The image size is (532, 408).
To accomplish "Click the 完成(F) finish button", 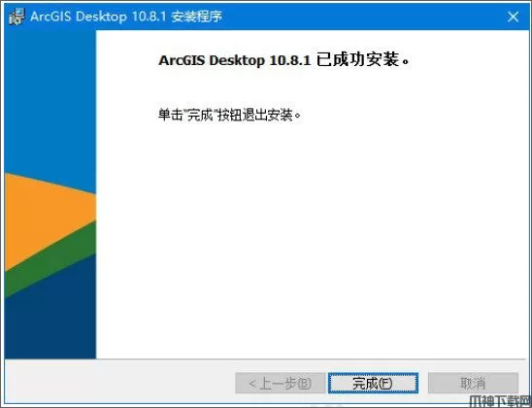I will [x=373, y=383].
